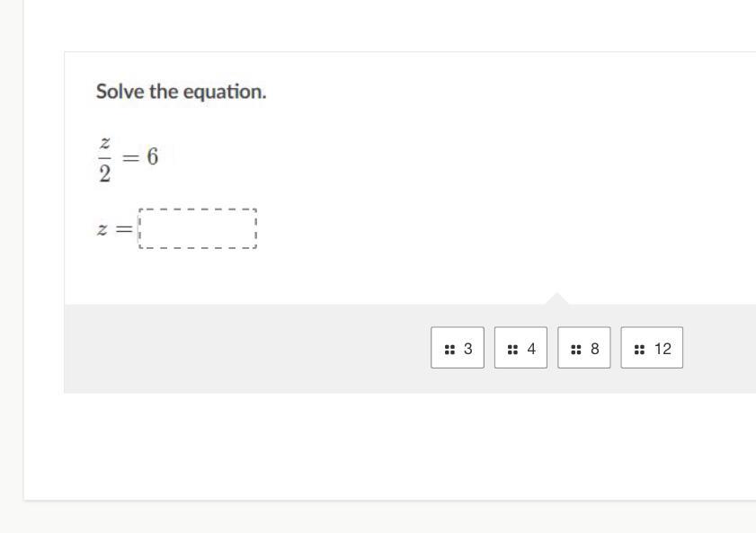The width and height of the screenshot is (756, 533).
Task: Select the answer tile labeled 12
Action: pos(652,348)
